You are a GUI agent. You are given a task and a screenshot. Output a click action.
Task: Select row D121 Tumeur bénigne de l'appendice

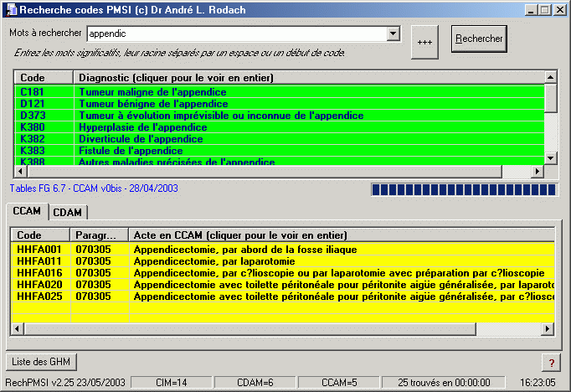tap(280, 104)
